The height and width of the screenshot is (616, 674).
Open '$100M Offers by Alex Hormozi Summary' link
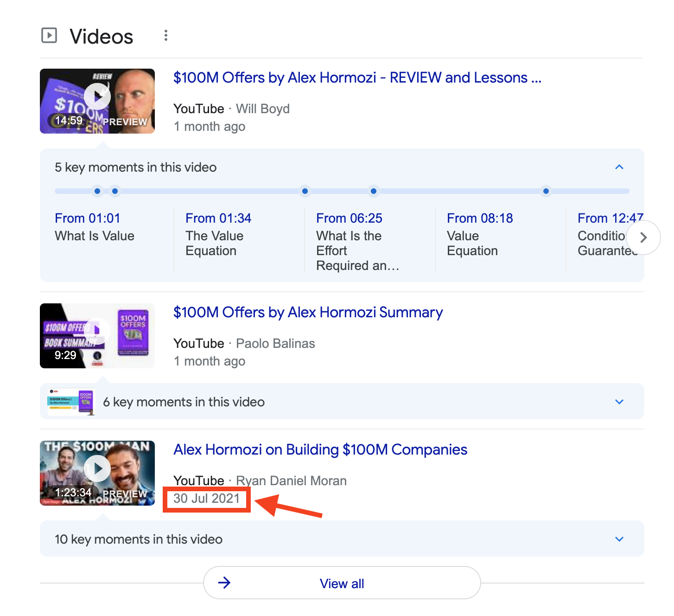308,312
